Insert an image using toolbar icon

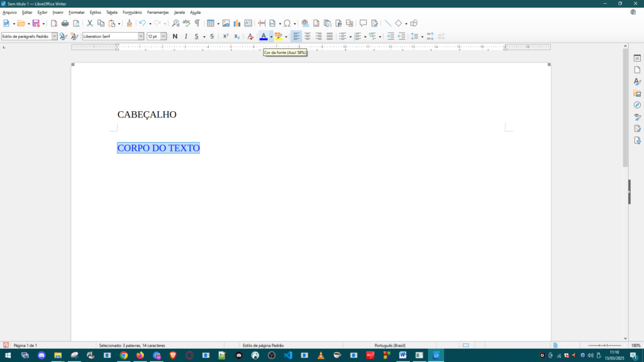pos(226,23)
